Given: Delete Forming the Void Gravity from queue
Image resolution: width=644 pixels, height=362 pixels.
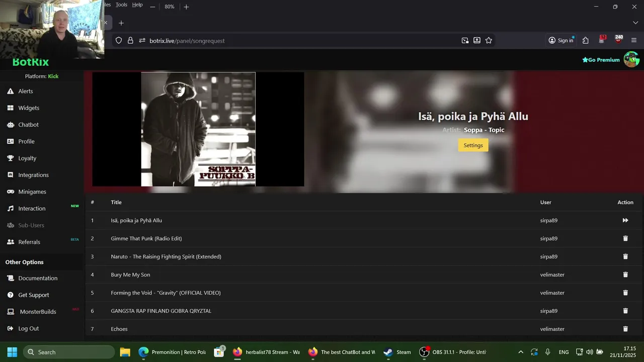Looking at the screenshot, I should coord(625,293).
